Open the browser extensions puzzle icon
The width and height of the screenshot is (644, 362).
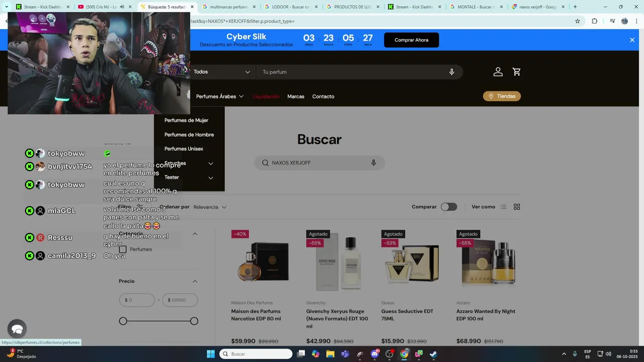pos(594,21)
